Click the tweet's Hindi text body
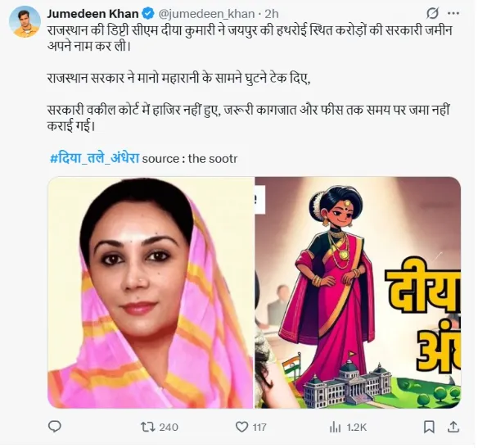 pyautogui.click(x=249, y=79)
